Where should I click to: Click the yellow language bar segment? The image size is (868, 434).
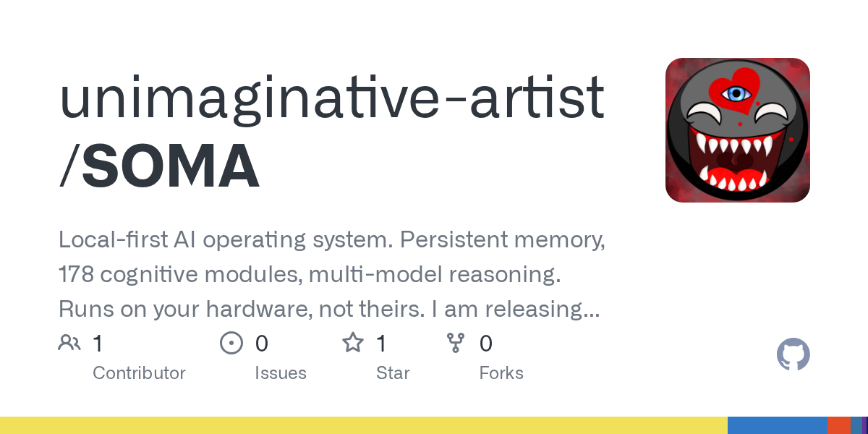pyautogui.click(x=363, y=425)
